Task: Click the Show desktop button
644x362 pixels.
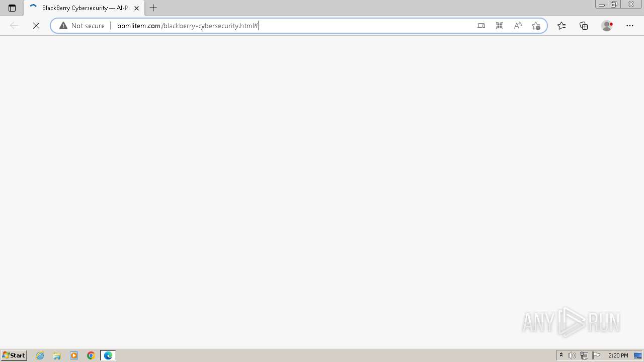Action: [638, 355]
